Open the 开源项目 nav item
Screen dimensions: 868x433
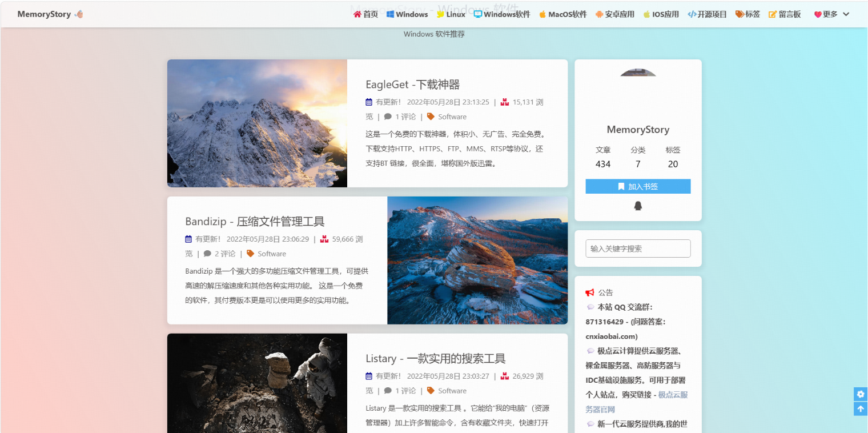(x=707, y=14)
